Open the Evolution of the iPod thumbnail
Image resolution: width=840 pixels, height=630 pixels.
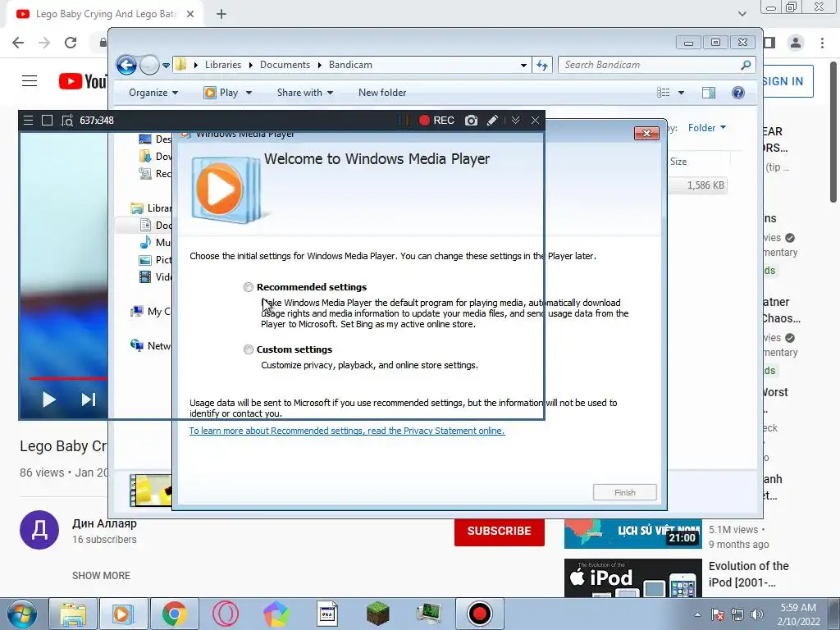point(632,577)
